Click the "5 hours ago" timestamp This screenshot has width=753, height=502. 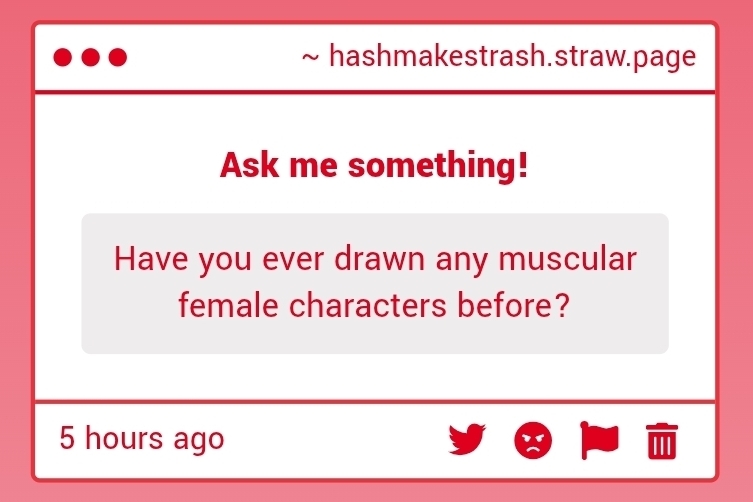pyautogui.click(x=141, y=438)
